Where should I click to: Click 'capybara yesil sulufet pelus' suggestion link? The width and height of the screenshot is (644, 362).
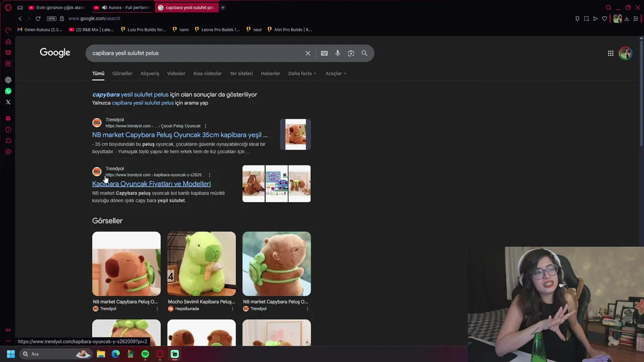130,95
